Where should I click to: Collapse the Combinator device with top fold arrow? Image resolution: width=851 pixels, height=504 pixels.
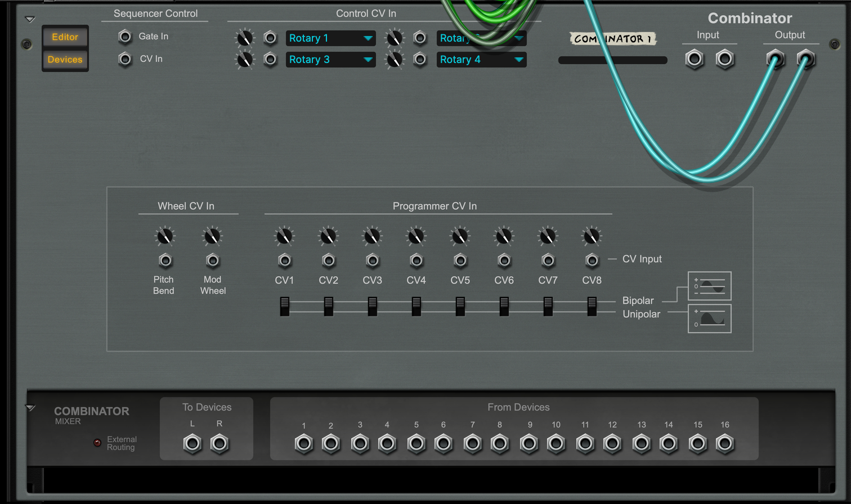[x=30, y=19]
